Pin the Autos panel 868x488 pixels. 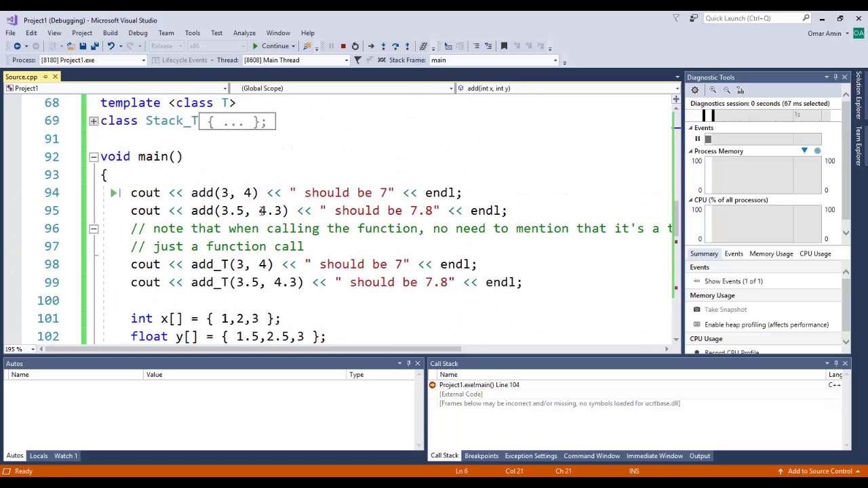click(x=408, y=364)
